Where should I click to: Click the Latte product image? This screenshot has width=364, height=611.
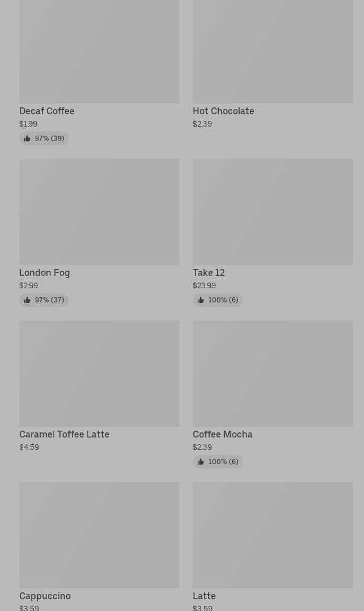tap(272, 535)
